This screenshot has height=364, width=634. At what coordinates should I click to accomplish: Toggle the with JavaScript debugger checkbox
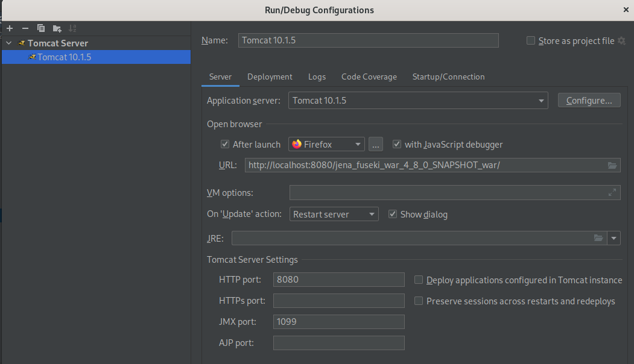pos(397,145)
